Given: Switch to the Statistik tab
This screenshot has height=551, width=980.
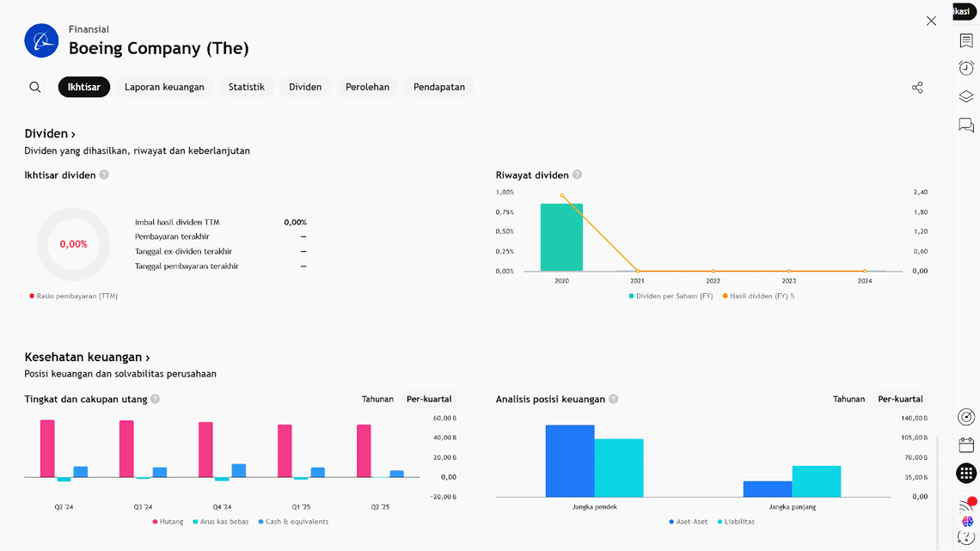Looking at the screenshot, I should 246,87.
